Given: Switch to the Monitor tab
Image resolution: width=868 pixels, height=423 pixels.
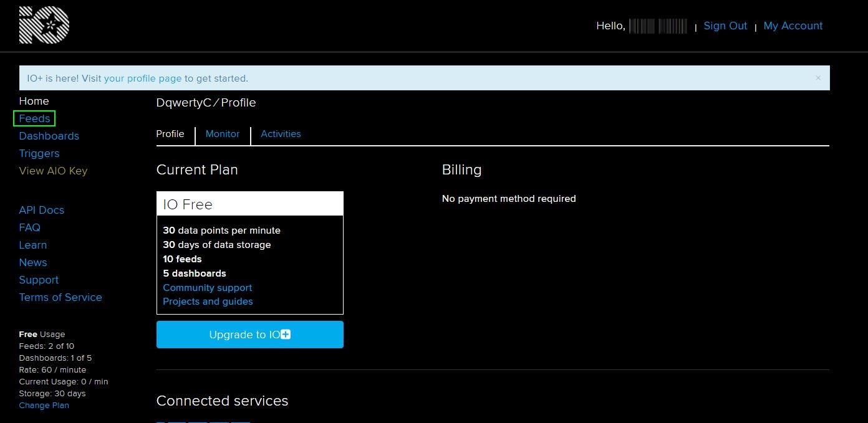Looking at the screenshot, I should click(x=223, y=134).
